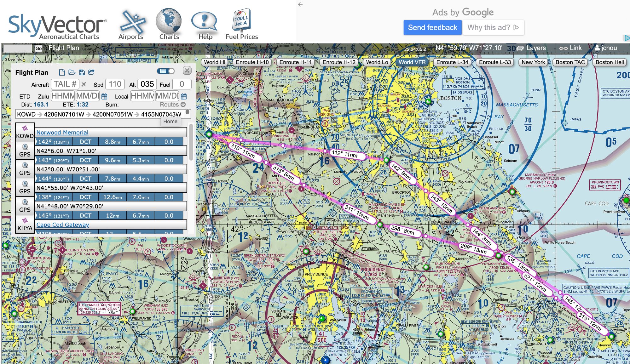Toggle the flight plan view switch

[x=166, y=71]
